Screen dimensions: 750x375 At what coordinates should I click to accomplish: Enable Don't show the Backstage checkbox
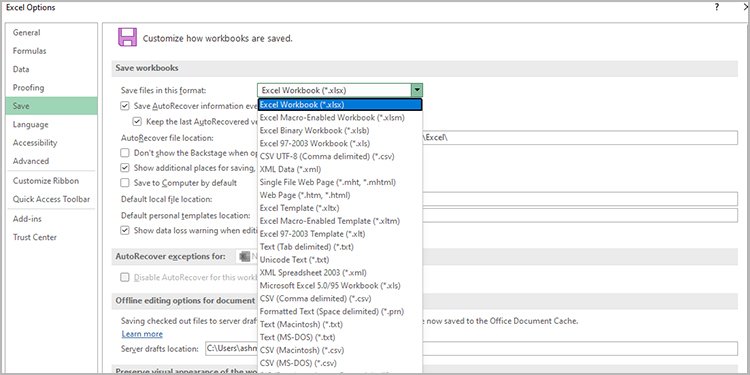pyautogui.click(x=125, y=153)
